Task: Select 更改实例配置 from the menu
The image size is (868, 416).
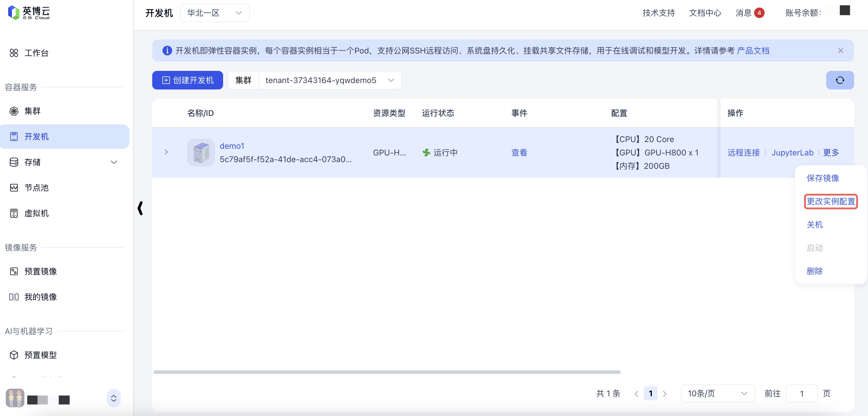Action: pyautogui.click(x=830, y=201)
